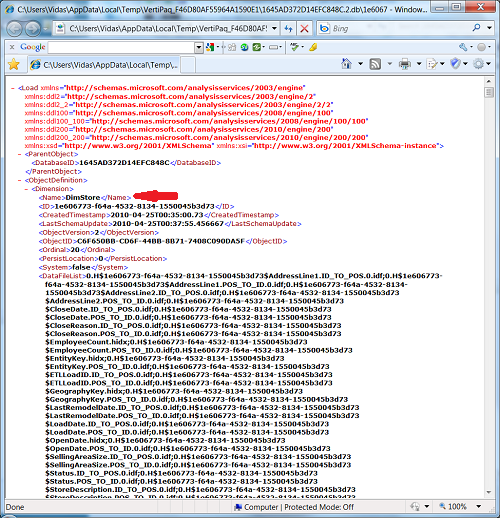Screen dimensions: 500x518
Task: Click the Done status text
Action: 15,507
